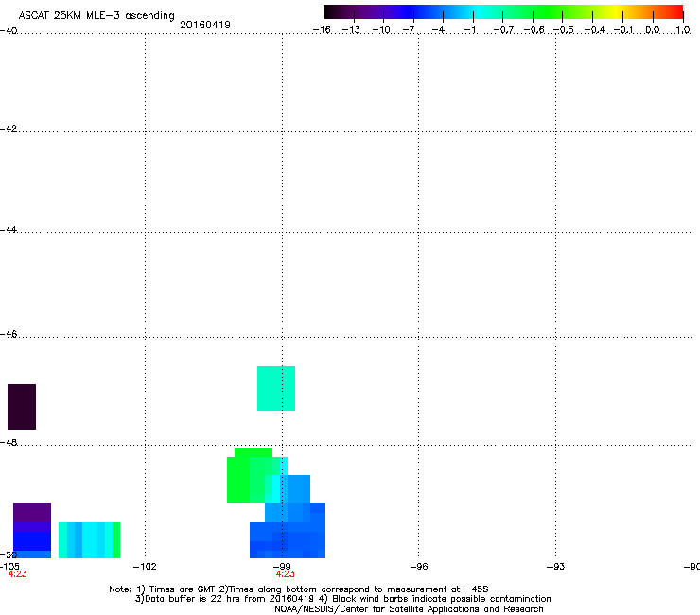This screenshot has height=615, width=700.
Task: Click the -0.5 label on the color scale
Action: pyautogui.click(x=564, y=30)
